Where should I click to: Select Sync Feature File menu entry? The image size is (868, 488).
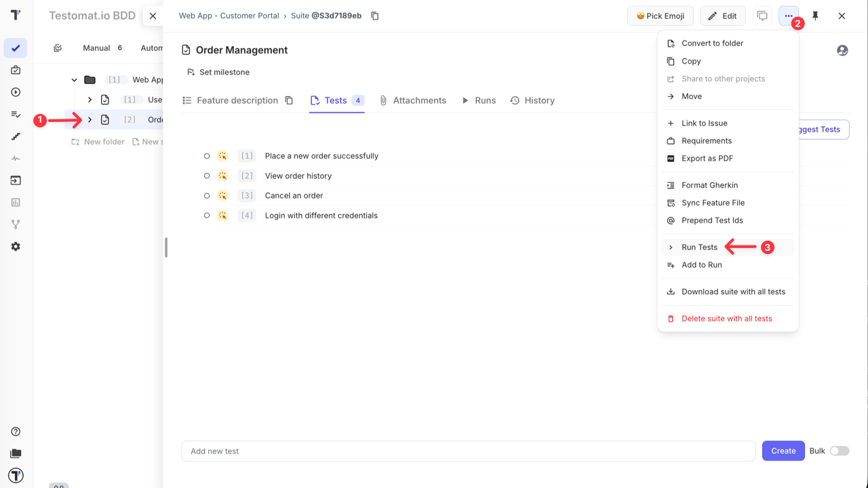click(x=728, y=203)
